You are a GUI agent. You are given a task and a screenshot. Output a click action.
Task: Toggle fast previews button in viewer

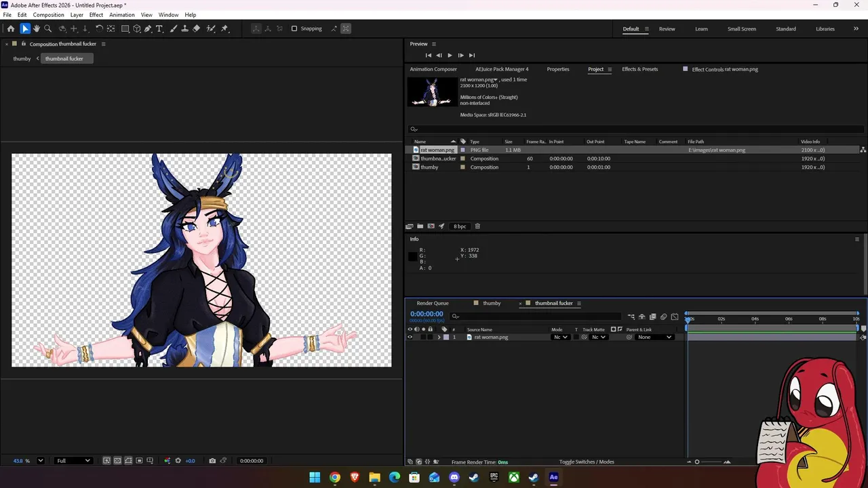coord(106,461)
